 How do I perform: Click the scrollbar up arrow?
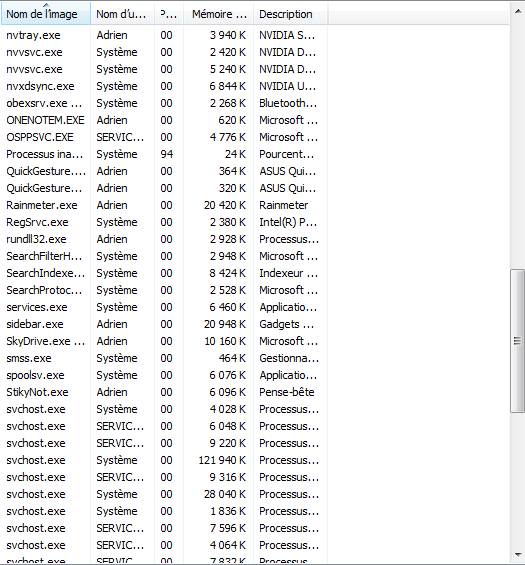pos(518,11)
